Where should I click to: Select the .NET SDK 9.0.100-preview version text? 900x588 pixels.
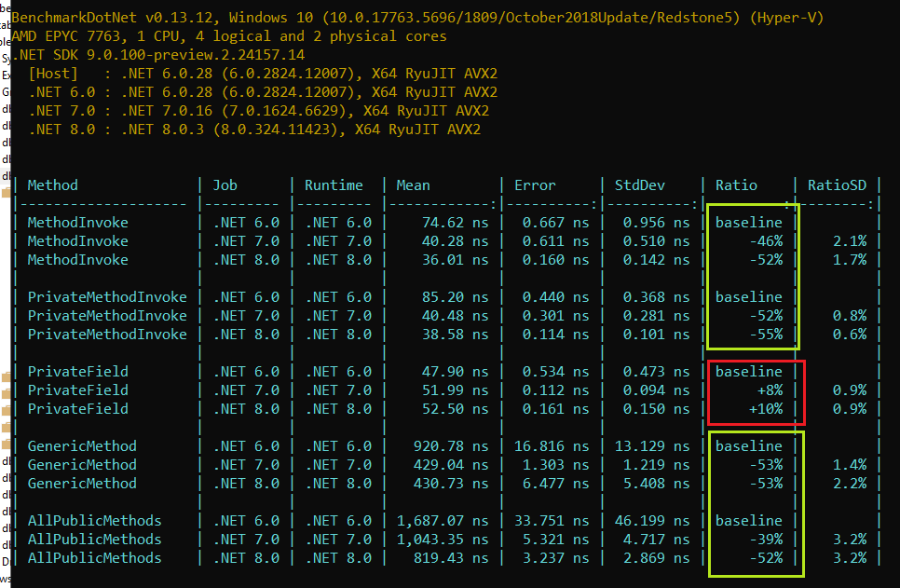pyautogui.click(x=121, y=54)
